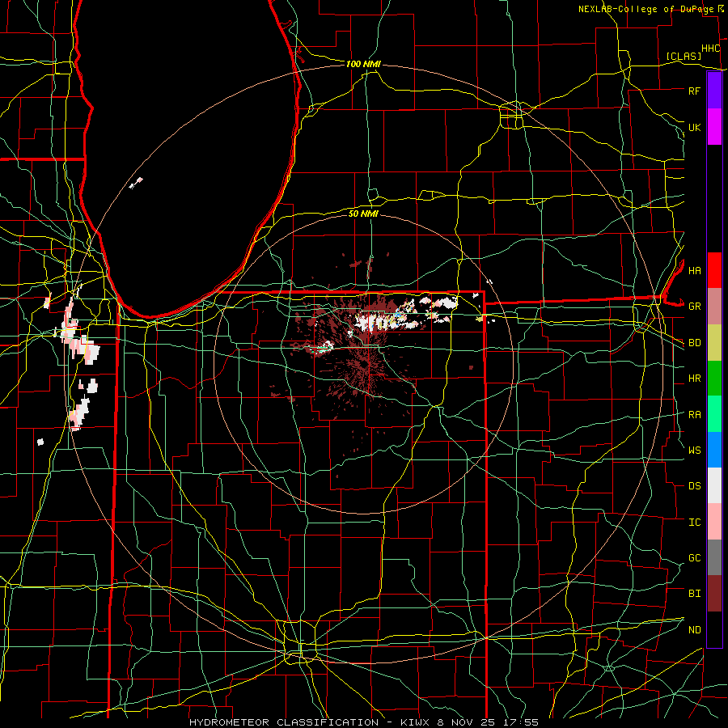Click the "NEXLAB-College of DuPage" credit text
This screenshot has height=728, width=728.
click(x=647, y=9)
